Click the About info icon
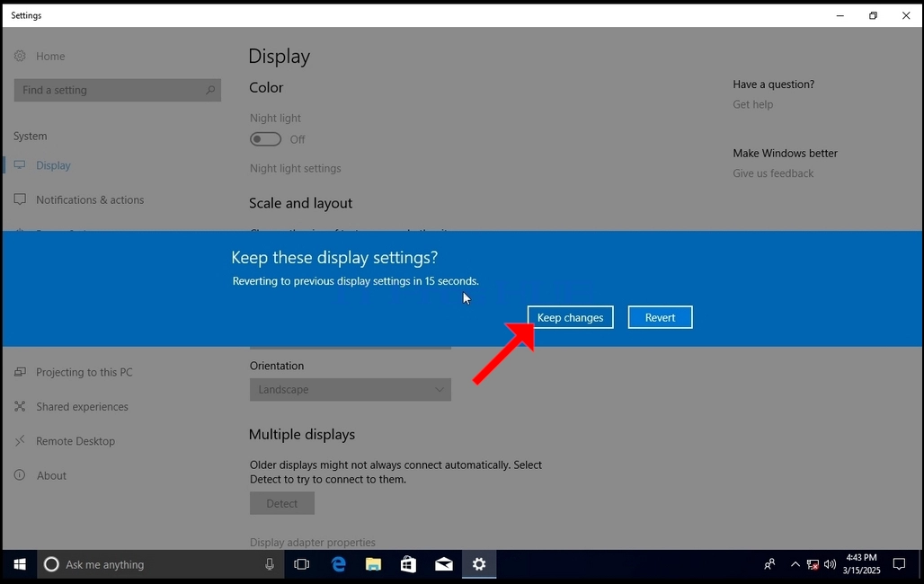Viewport: 924px width, 584px height. (20, 475)
